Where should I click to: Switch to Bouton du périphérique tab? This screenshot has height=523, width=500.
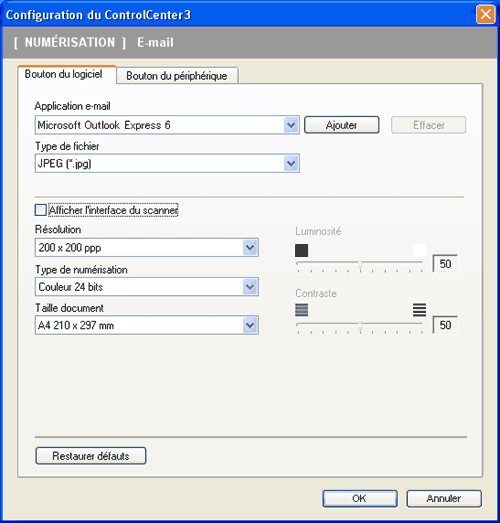click(x=177, y=76)
